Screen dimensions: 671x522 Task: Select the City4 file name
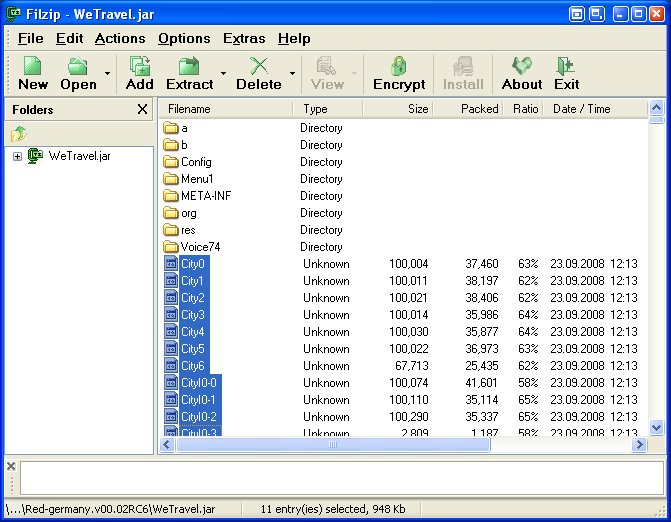193,332
